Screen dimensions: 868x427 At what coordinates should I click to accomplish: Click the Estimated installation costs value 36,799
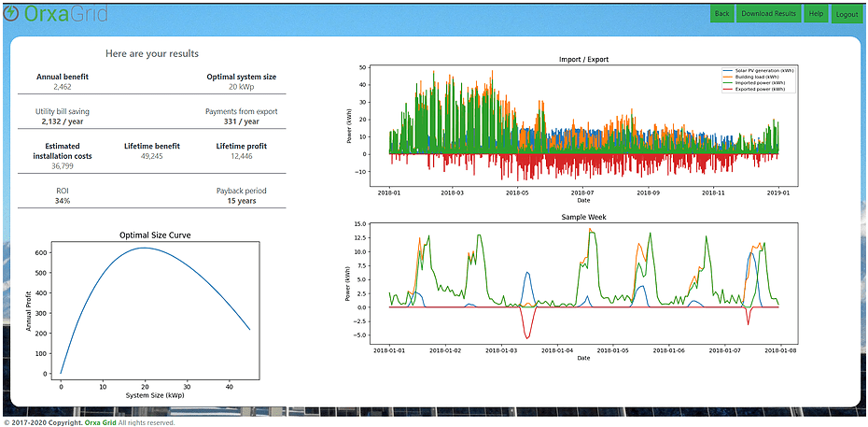(x=63, y=165)
